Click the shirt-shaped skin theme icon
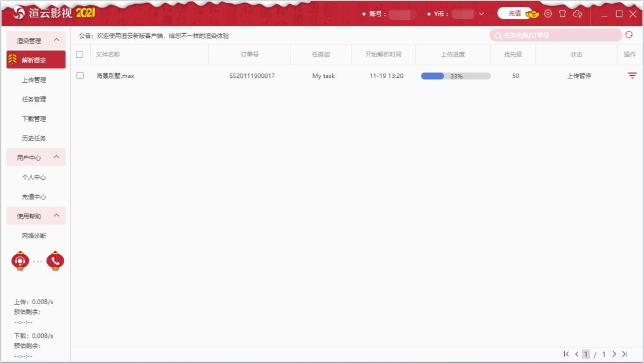This screenshot has height=363, width=644. [562, 14]
